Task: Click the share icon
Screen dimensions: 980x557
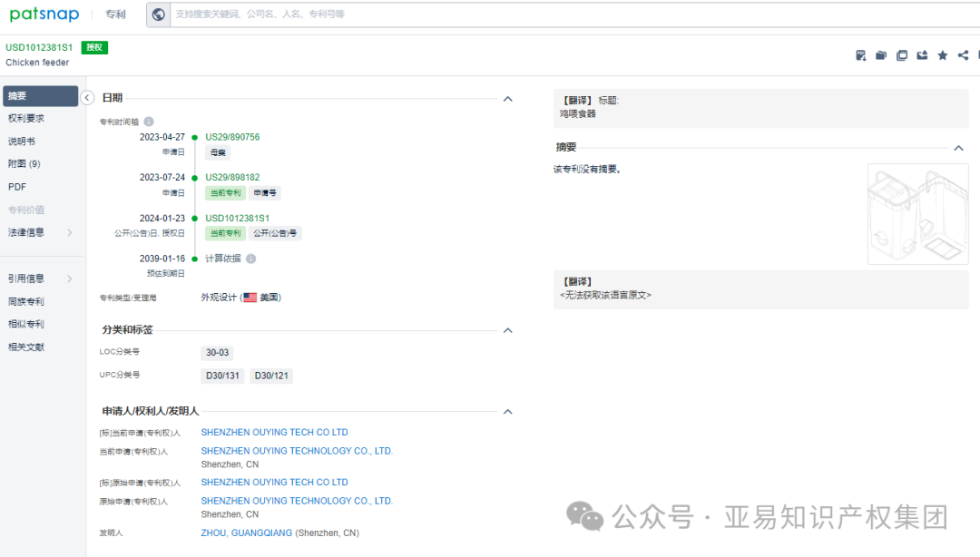Action: tap(962, 54)
